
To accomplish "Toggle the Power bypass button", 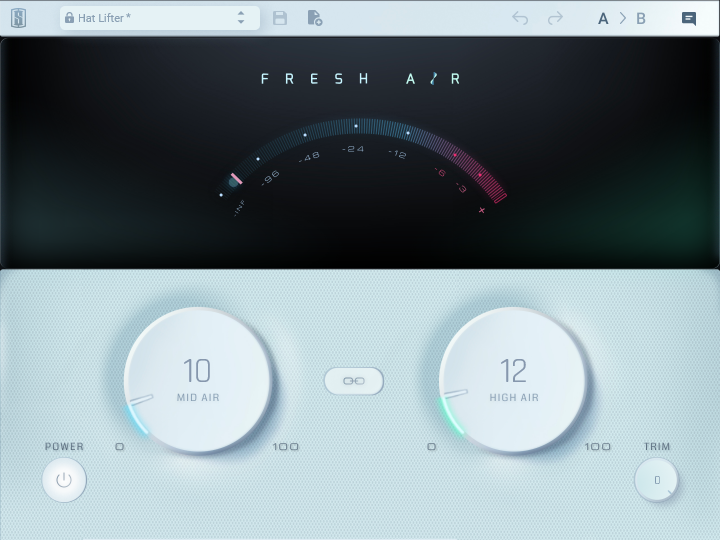I will 64,480.
